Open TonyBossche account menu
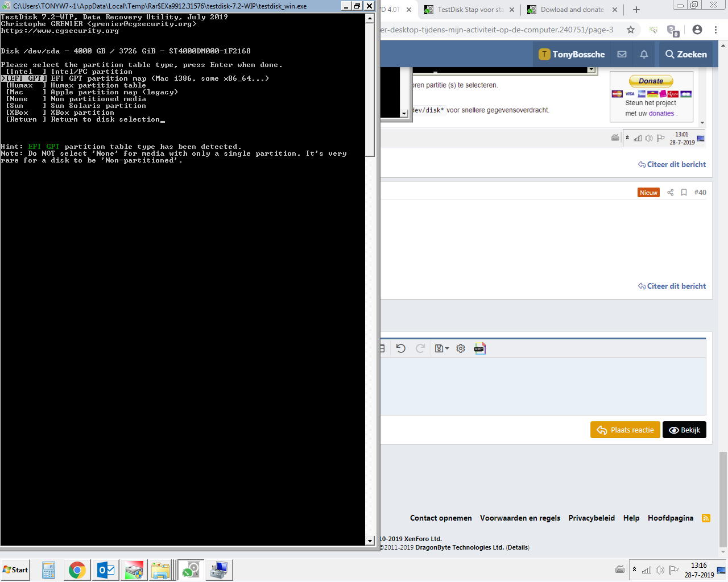Screen dimensions: 728x582 coord(572,54)
